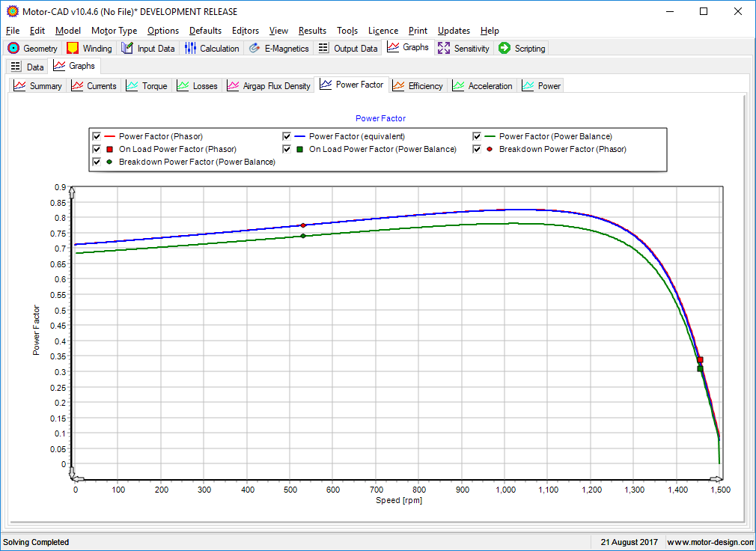Click the red Breakdown Phasor point on curve
This screenshot has height=551, width=756.
point(303,225)
